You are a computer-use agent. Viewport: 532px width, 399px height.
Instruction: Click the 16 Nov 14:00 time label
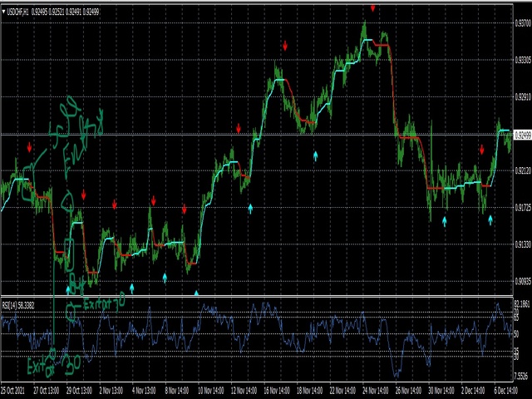[277, 390]
